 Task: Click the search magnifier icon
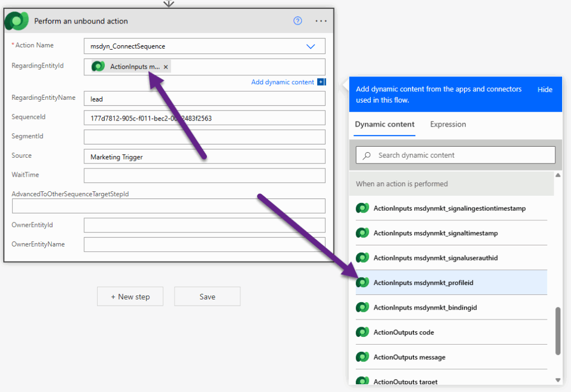[x=367, y=155]
